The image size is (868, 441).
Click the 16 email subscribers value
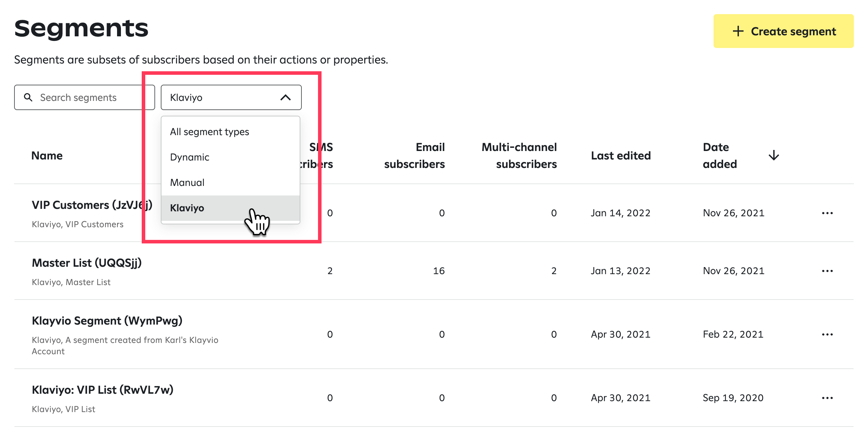(439, 271)
